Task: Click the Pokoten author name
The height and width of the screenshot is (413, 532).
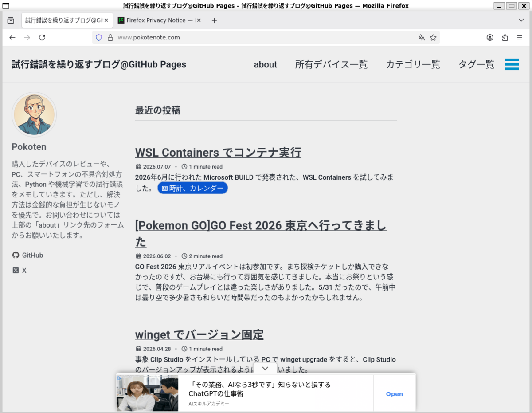Action: tap(29, 147)
